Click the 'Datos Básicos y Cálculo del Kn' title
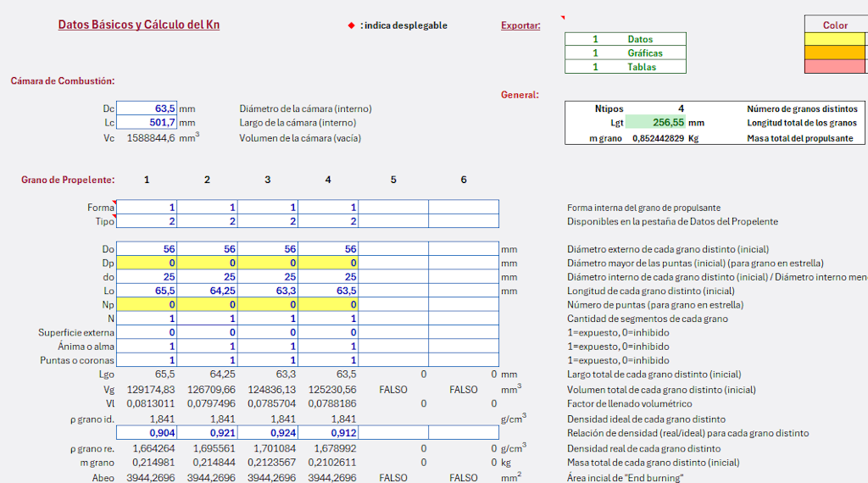 click(139, 25)
